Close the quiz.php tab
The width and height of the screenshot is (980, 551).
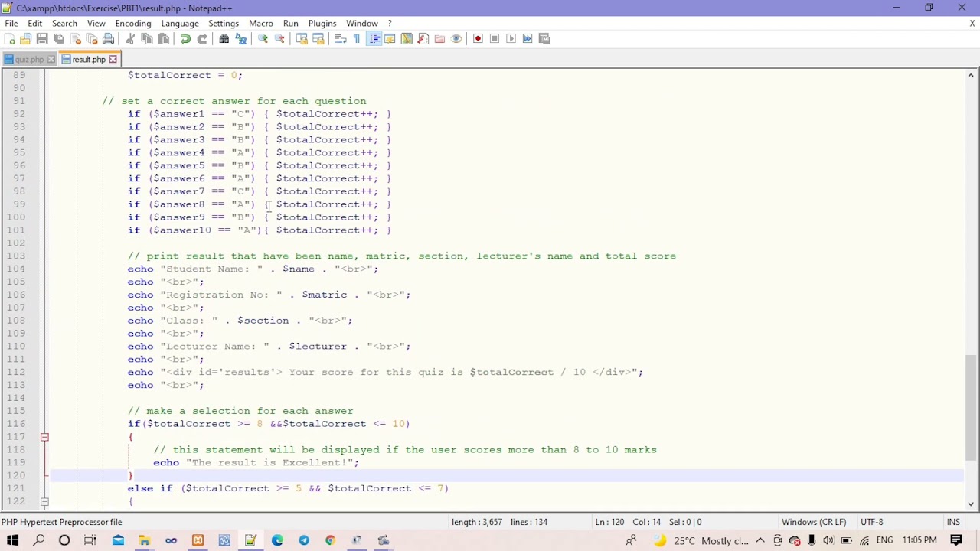coord(51,60)
